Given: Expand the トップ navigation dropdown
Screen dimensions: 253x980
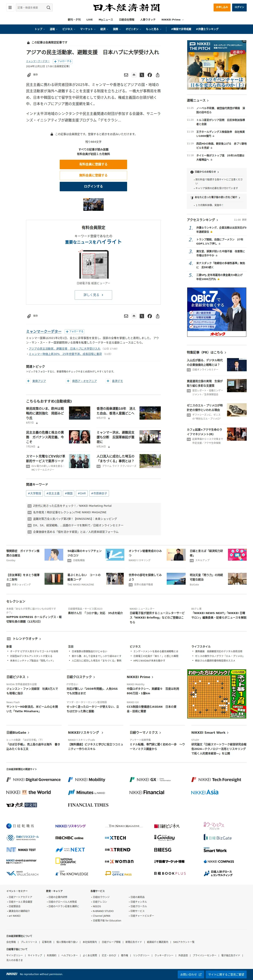Looking at the screenshot, I should 40,29.
